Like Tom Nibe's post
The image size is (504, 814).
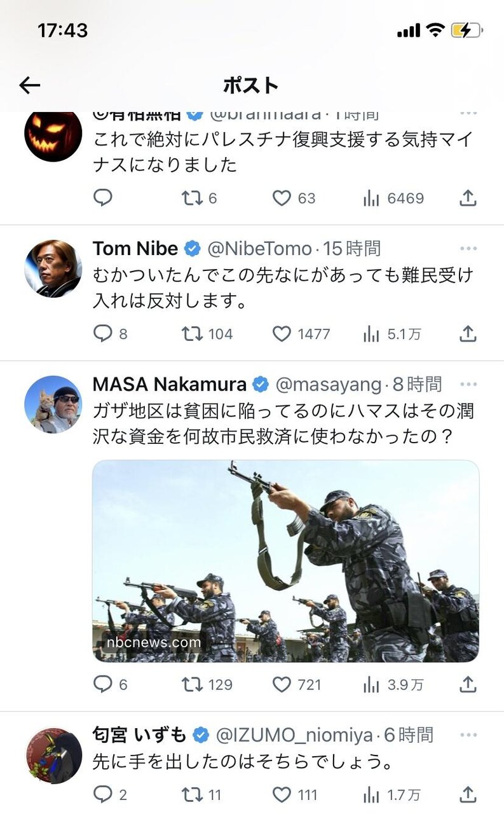click(282, 334)
